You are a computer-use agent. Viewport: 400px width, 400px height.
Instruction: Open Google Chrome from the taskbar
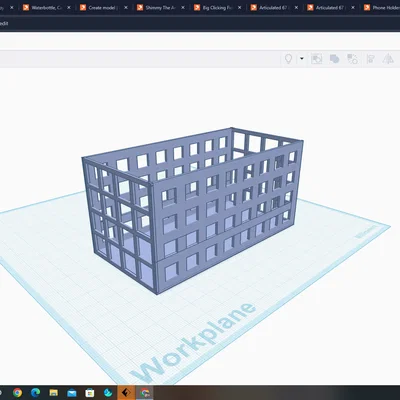(x=17, y=393)
